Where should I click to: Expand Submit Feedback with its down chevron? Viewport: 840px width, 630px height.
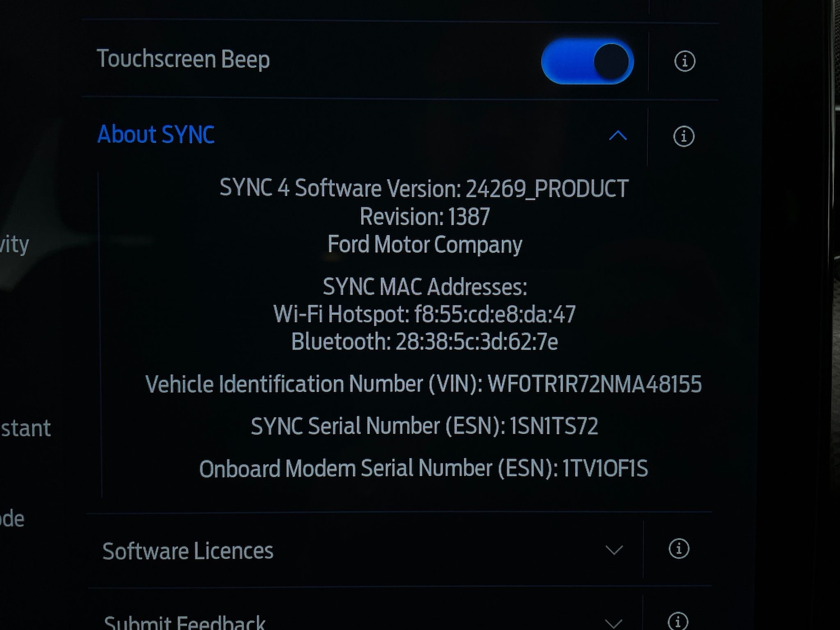(x=614, y=623)
